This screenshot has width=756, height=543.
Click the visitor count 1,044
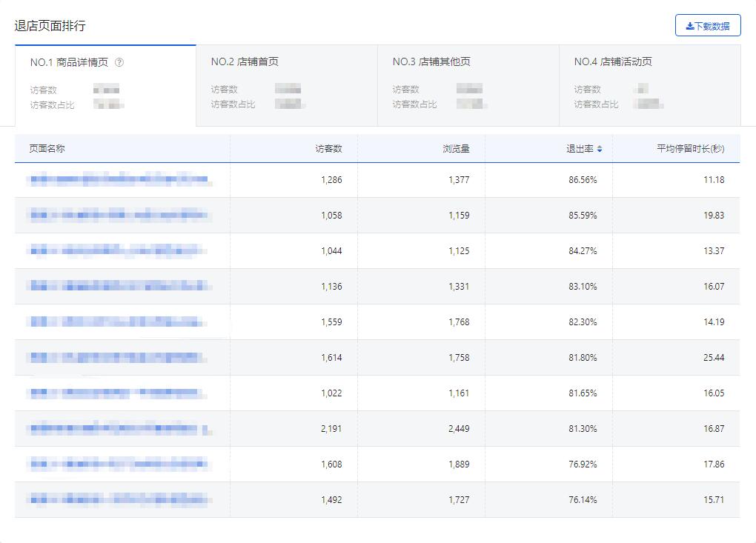(332, 250)
